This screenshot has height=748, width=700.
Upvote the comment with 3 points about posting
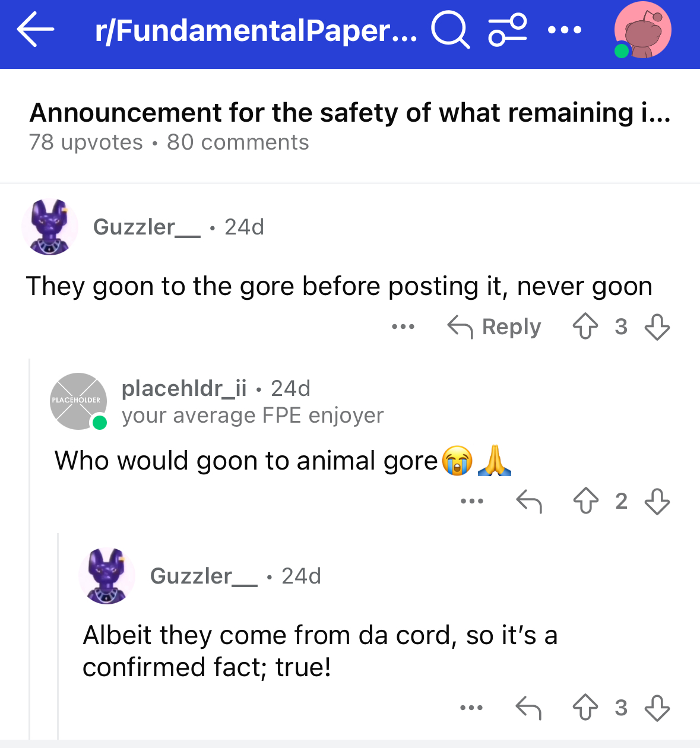[585, 327]
